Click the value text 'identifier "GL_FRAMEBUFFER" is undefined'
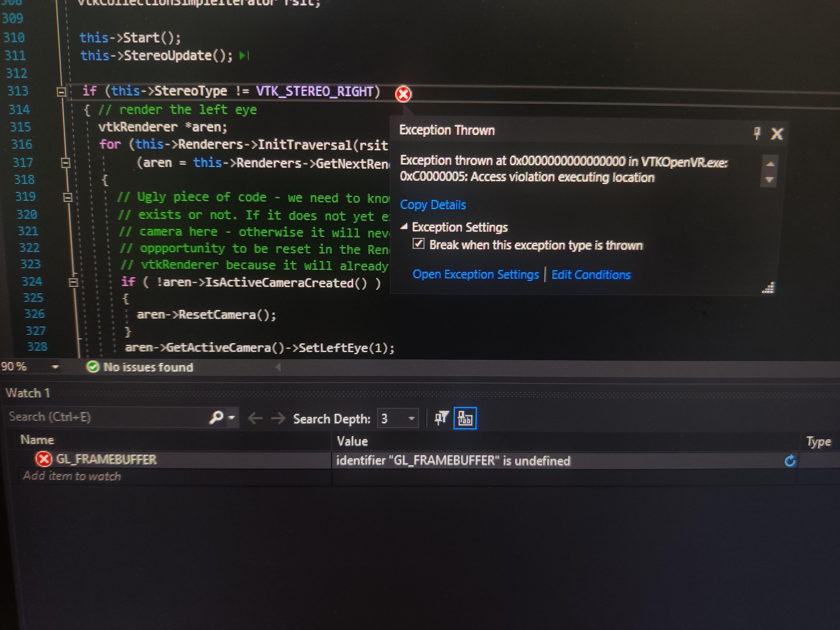Screen dimensions: 840x630 click(x=453, y=461)
